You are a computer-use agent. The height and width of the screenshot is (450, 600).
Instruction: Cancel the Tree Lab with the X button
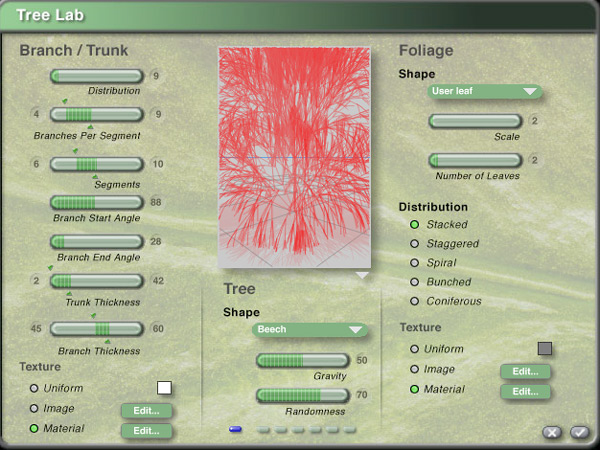tap(552, 432)
